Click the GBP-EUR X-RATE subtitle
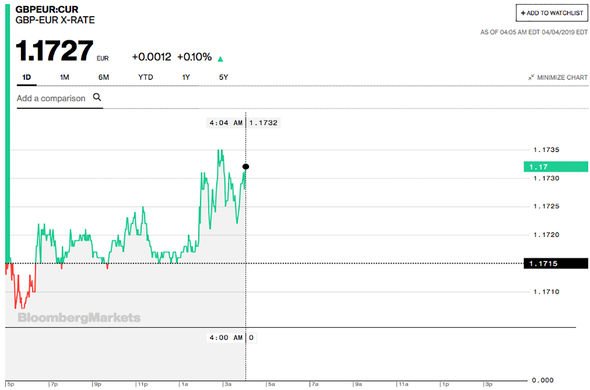The height and width of the screenshot is (390, 590). point(55,20)
